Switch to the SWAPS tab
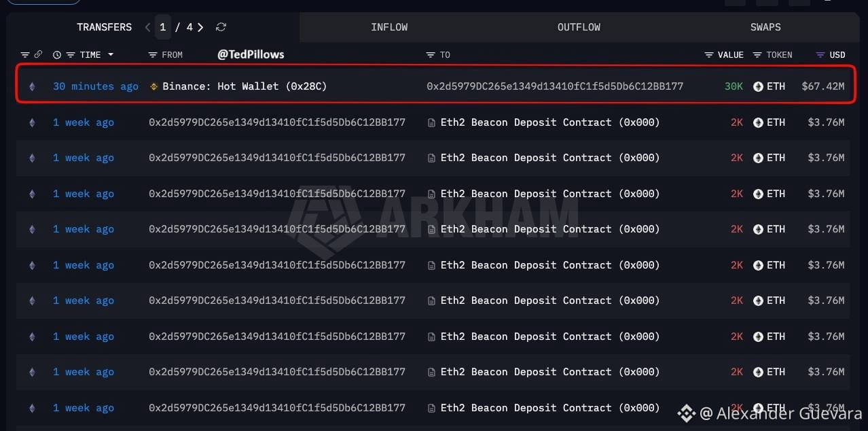The width and height of the screenshot is (868, 431). [x=765, y=27]
